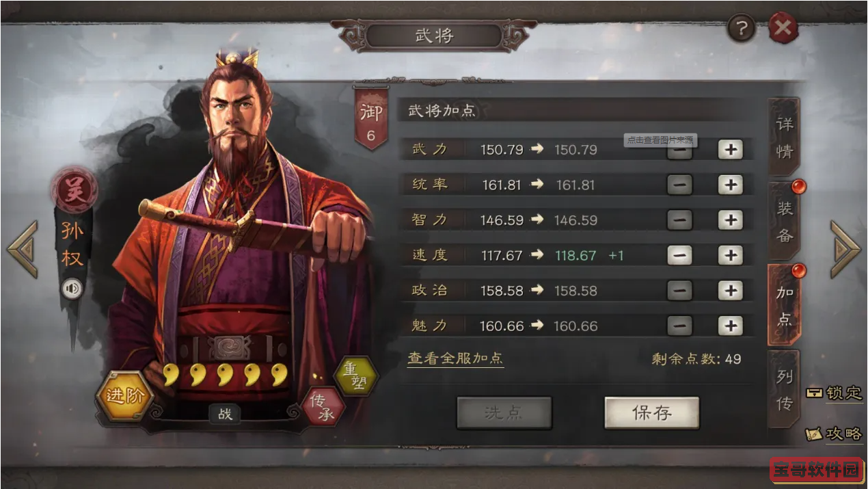This screenshot has height=489, width=868.
Task: Click the 洗点 reset button
Action: point(504,412)
